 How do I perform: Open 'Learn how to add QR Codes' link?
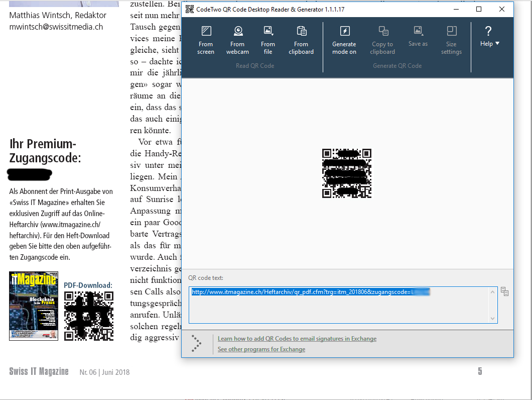pyautogui.click(x=297, y=339)
